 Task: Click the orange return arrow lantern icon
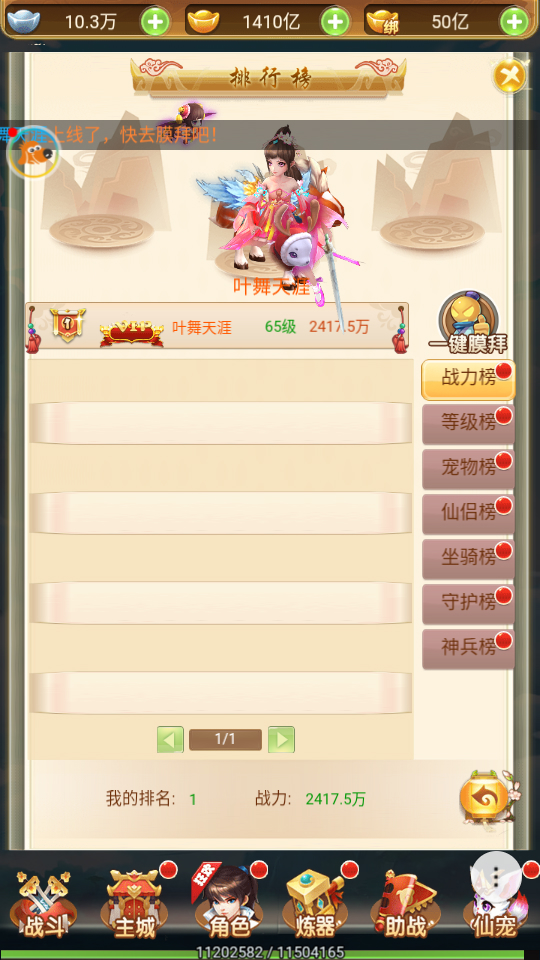[x=484, y=797]
